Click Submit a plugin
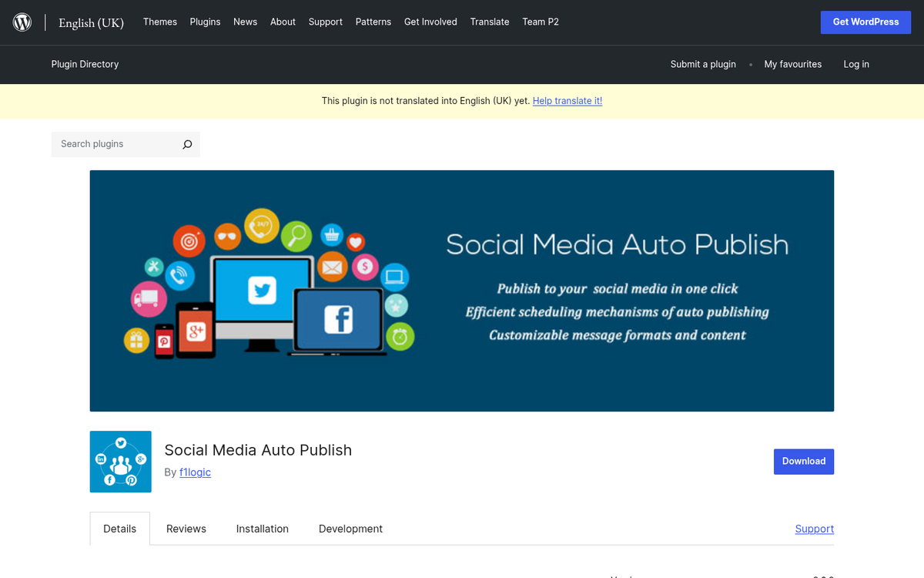924x578 pixels. (x=703, y=64)
